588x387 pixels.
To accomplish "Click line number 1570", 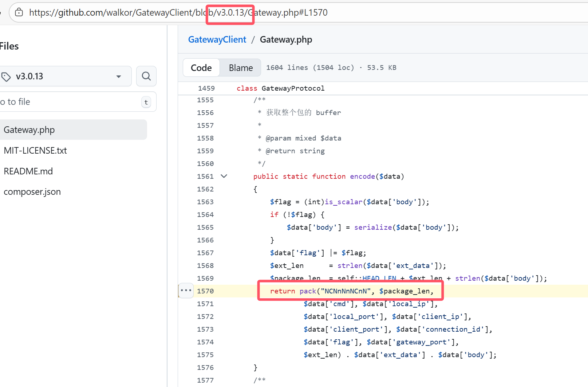I will click(x=205, y=291).
